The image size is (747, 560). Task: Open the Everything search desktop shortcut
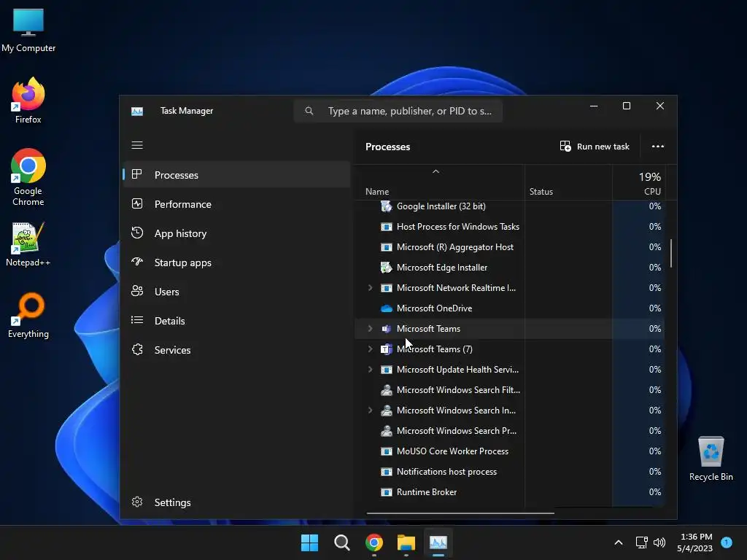tap(28, 315)
